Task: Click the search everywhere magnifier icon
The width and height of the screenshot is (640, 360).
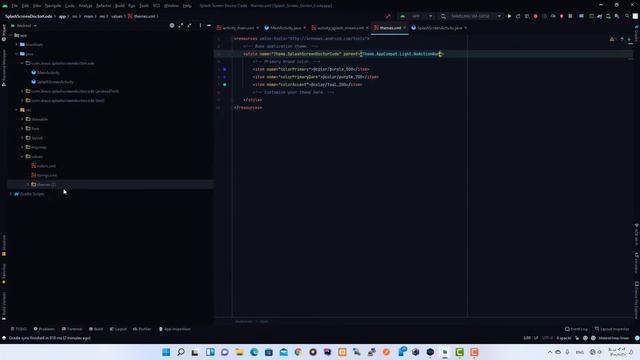Action: point(627,16)
